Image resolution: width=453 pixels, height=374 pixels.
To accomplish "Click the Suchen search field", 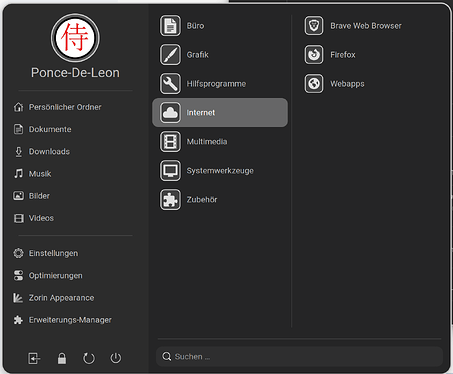I will click(299, 357).
